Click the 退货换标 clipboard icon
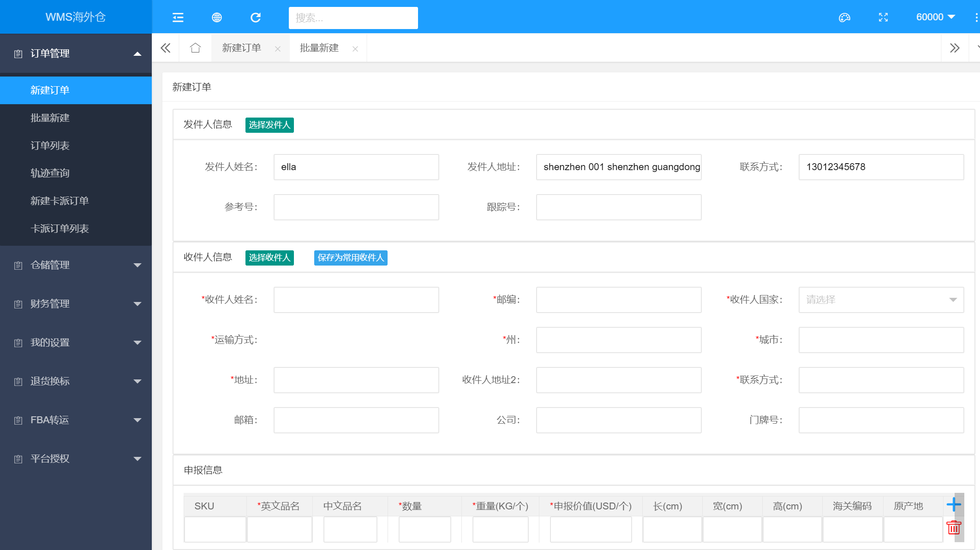 (x=18, y=382)
